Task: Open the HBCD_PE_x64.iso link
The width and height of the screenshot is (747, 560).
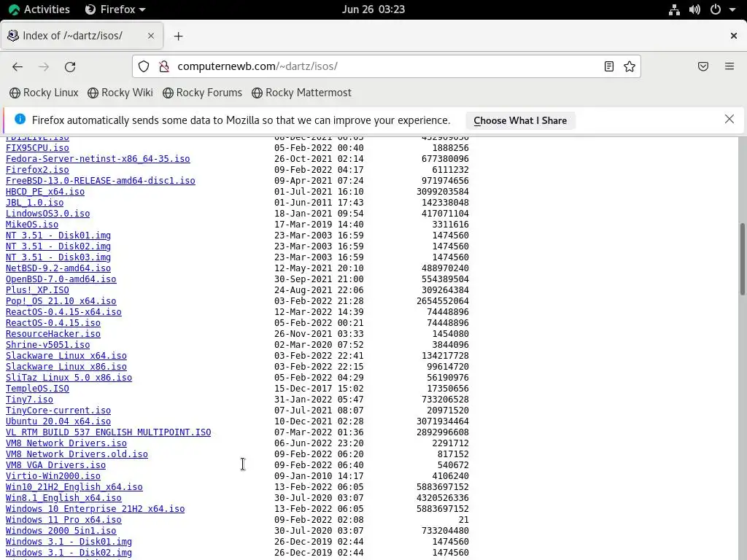Action: (45, 192)
